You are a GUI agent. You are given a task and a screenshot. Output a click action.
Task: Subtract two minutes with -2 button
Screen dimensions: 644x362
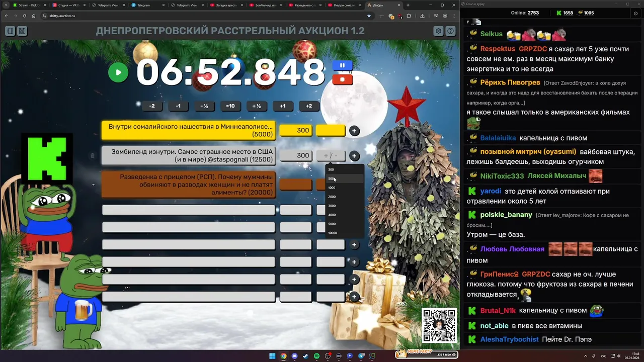[x=152, y=106]
